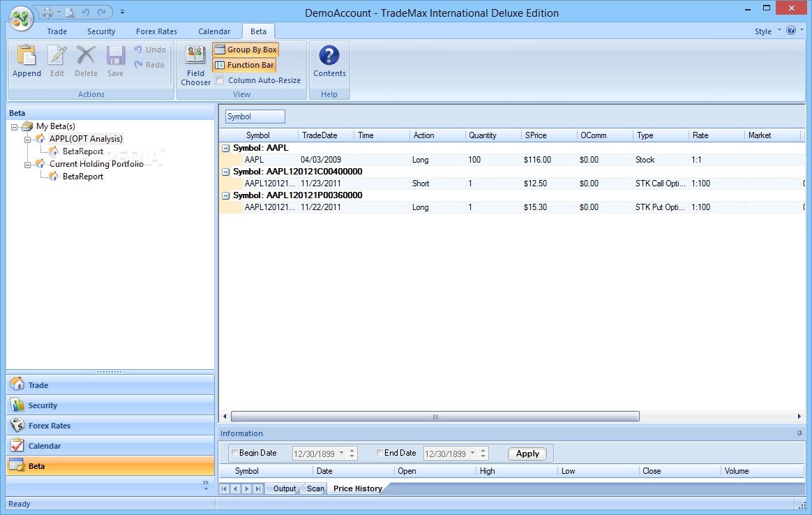
Task: Click the Print icon in quick access toolbar
Action: tap(47, 12)
